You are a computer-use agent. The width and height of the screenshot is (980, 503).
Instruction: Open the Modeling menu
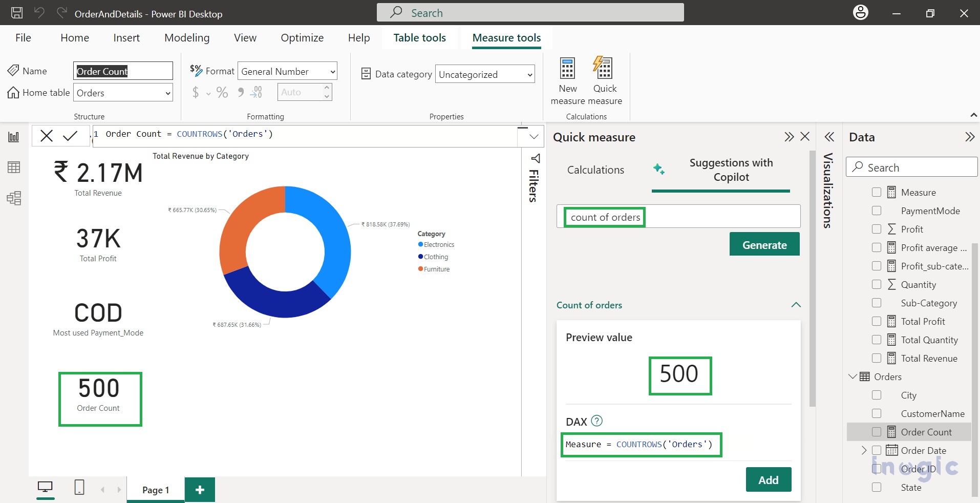point(187,37)
